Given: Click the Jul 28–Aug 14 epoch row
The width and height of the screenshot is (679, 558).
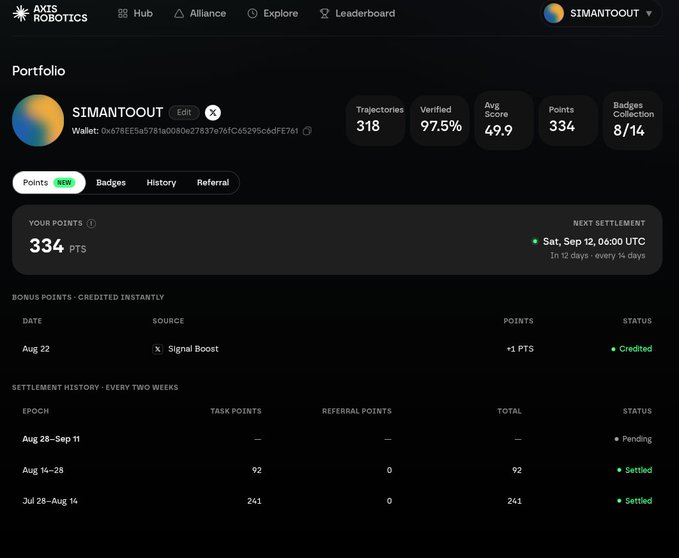Looking at the screenshot, I should pyautogui.click(x=337, y=501).
